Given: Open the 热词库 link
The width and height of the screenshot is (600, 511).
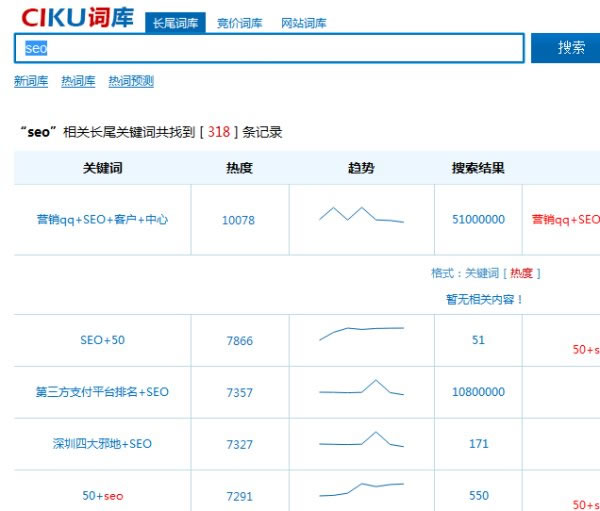Looking at the screenshot, I should [x=78, y=82].
